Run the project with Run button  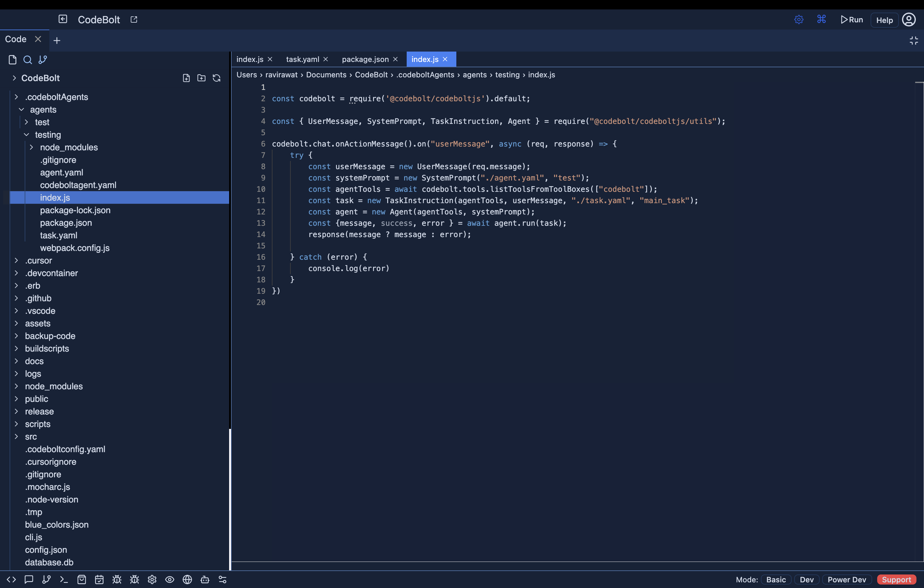[851, 19]
